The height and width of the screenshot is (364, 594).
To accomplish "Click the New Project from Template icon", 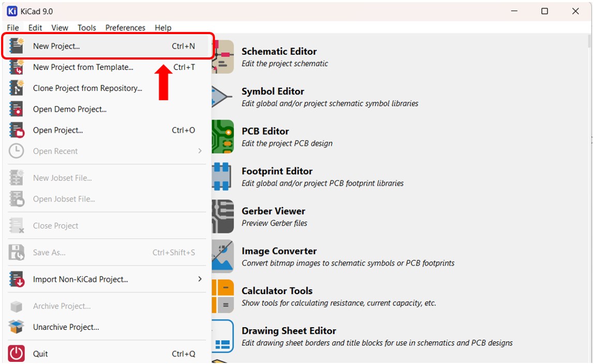I will click(x=17, y=67).
